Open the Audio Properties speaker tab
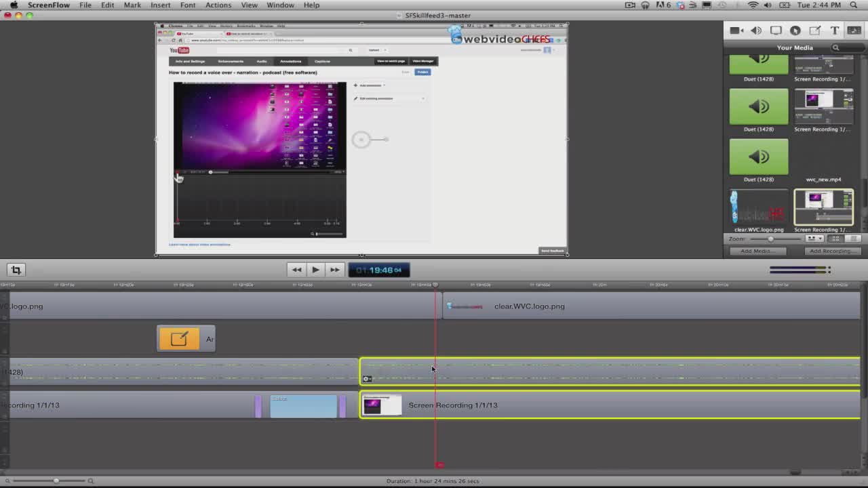The height and width of the screenshot is (488, 868). pyautogui.click(x=756, y=30)
